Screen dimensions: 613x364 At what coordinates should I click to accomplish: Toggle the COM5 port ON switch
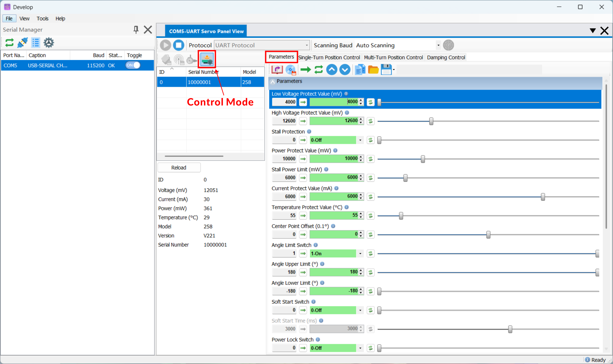pyautogui.click(x=133, y=65)
